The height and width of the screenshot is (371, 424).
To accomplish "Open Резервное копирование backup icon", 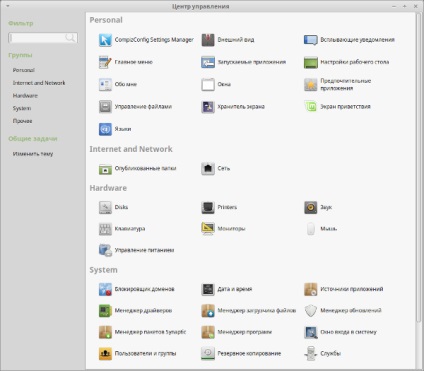I will click(208, 354).
